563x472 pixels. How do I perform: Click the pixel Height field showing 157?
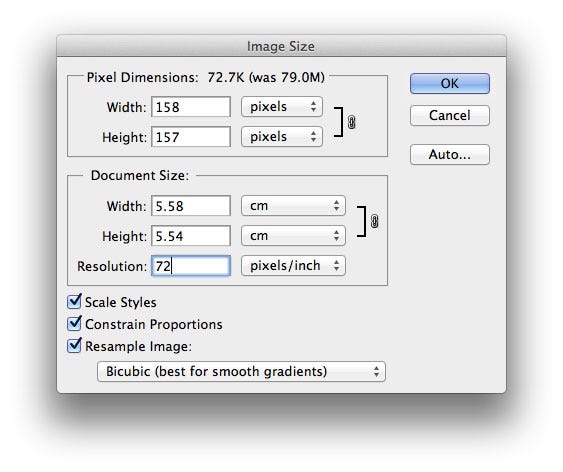coord(191,137)
